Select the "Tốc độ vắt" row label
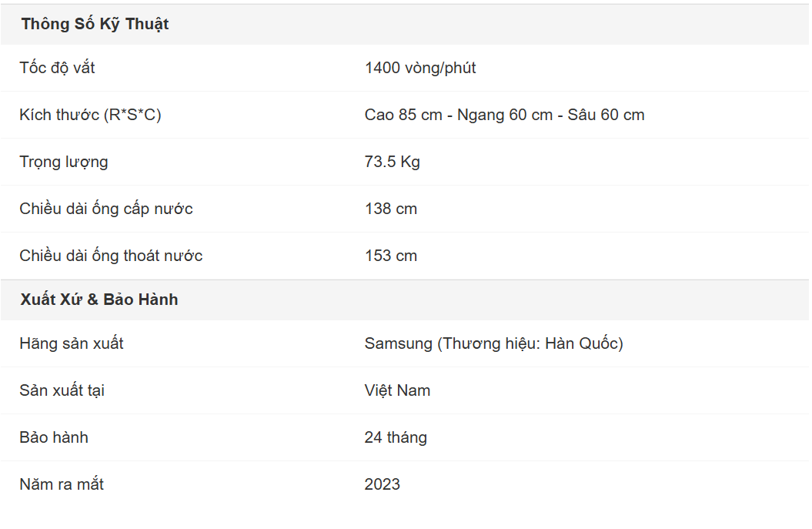 pos(57,68)
